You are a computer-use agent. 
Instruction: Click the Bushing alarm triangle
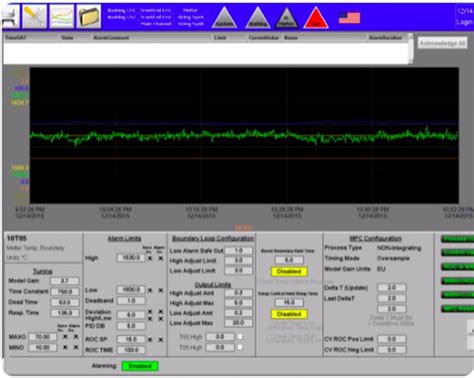point(257,18)
